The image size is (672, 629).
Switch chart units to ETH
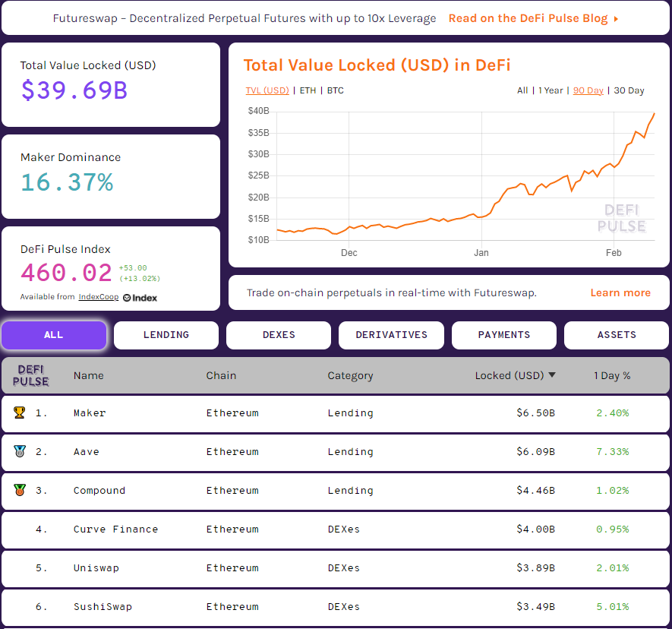[308, 90]
